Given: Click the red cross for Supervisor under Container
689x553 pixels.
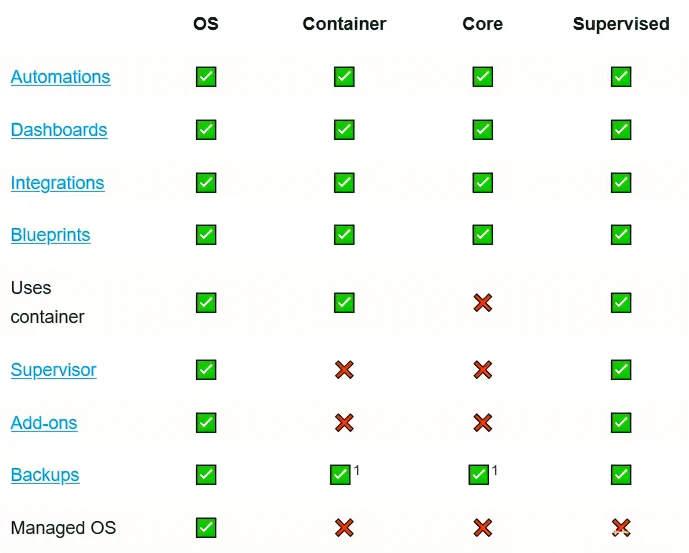Looking at the screenshot, I should click(x=344, y=370).
